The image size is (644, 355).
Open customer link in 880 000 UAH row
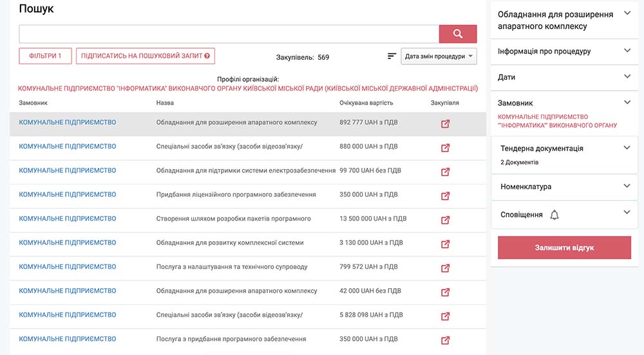point(68,147)
